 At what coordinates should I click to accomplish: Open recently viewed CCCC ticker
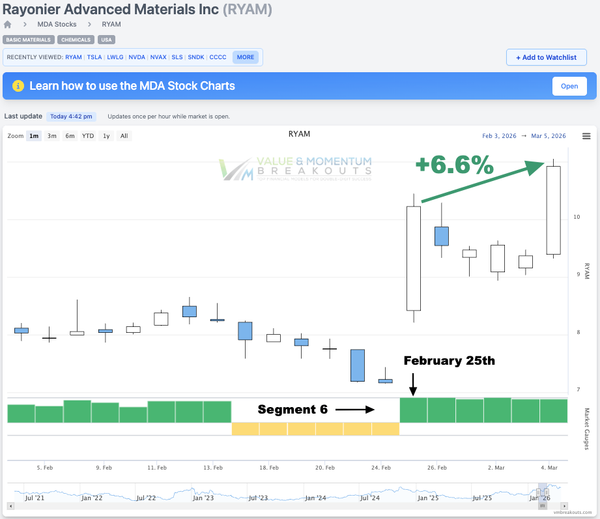(218, 57)
